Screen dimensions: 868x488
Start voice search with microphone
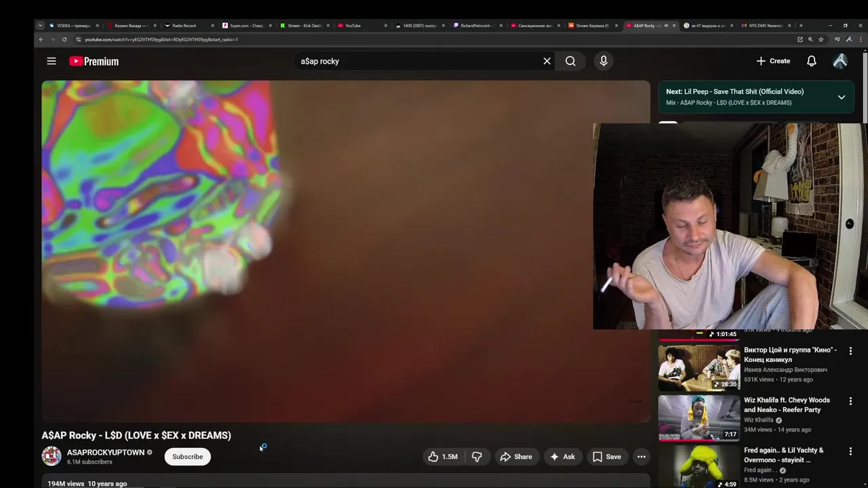(x=604, y=61)
